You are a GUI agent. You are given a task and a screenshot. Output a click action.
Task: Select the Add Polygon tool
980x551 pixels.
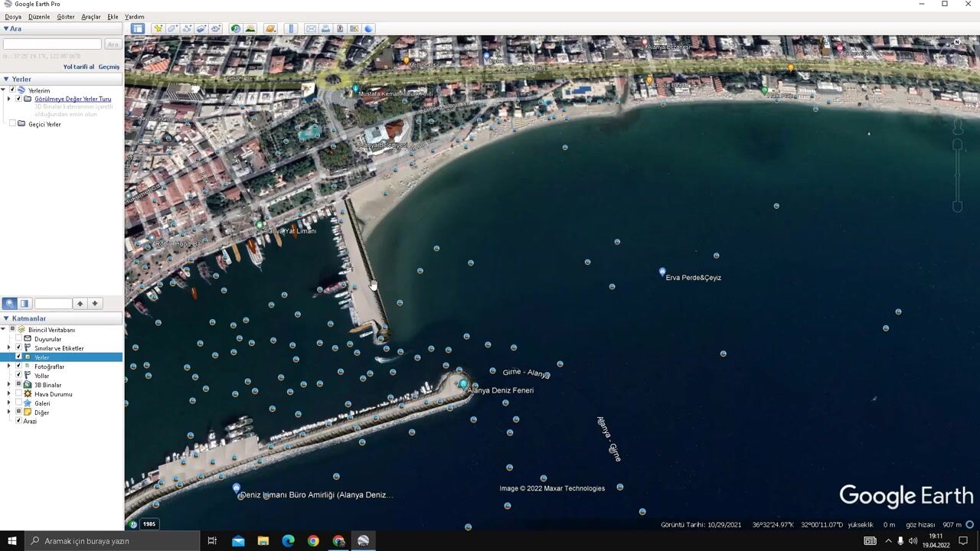[172, 28]
